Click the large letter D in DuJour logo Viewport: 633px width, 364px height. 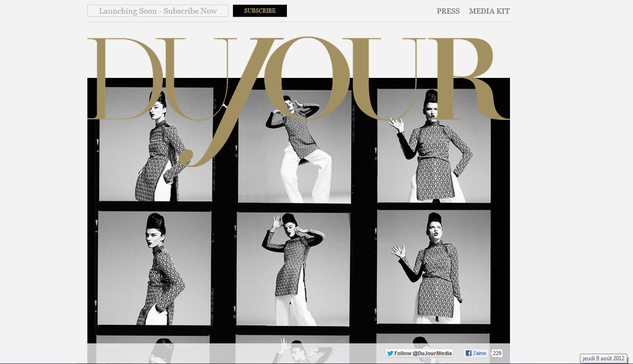click(124, 77)
